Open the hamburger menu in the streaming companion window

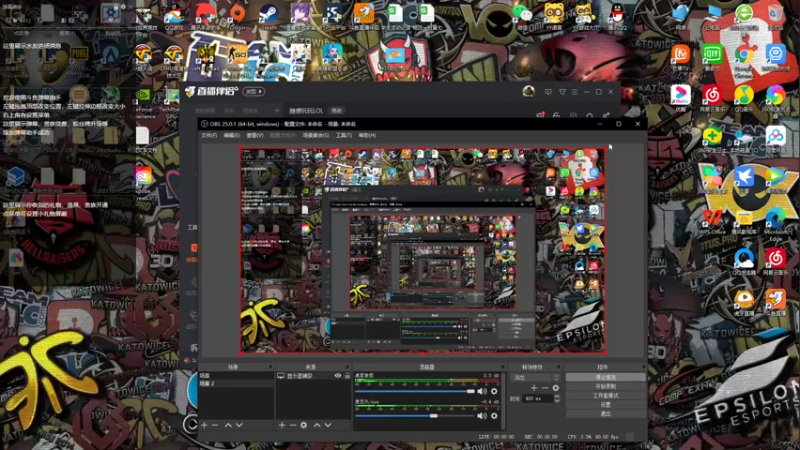(574, 92)
